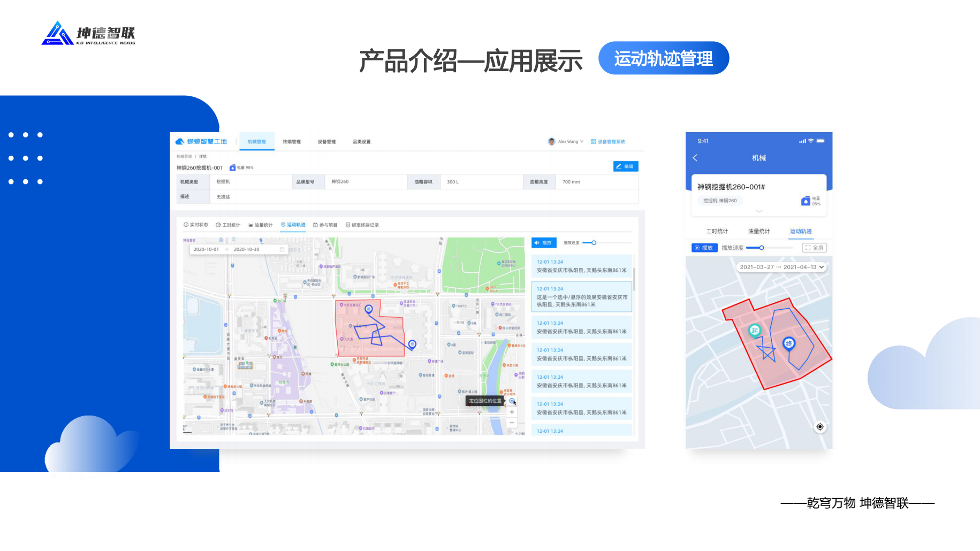Tap the back arrow in mobile 机械 header

pos(695,158)
